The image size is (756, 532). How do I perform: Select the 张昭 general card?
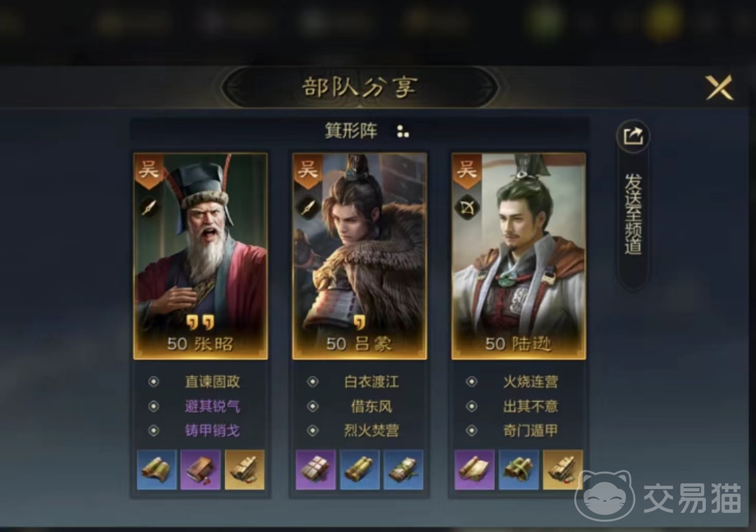click(x=200, y=256)
